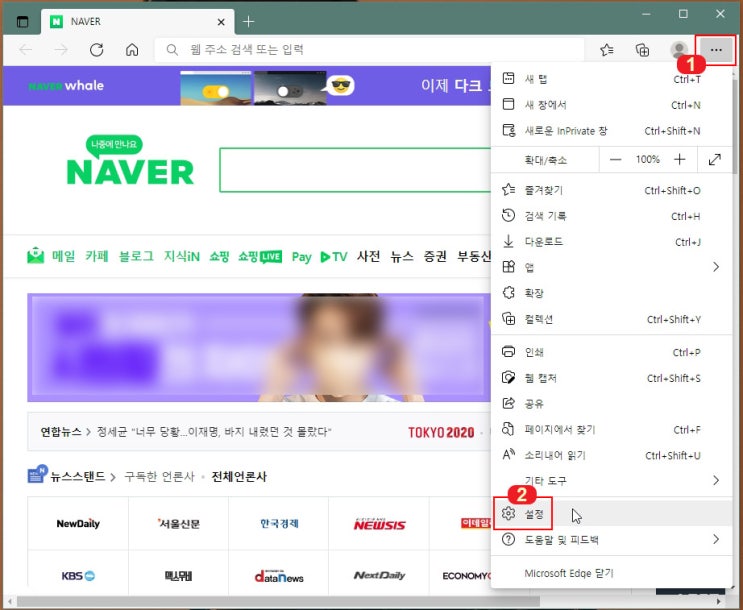Click the browser back arrow
743x610 pixels.
click(x=26, y=50)
